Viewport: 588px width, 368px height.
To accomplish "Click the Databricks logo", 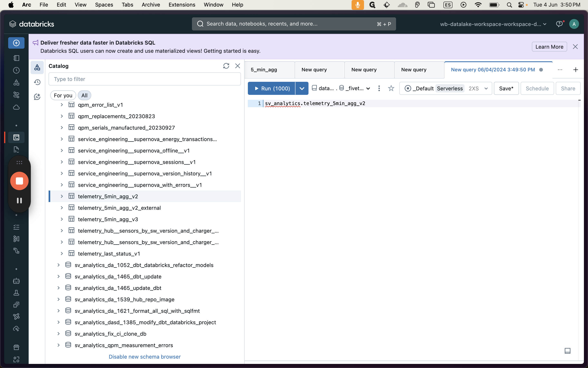I will click(32, 24).
